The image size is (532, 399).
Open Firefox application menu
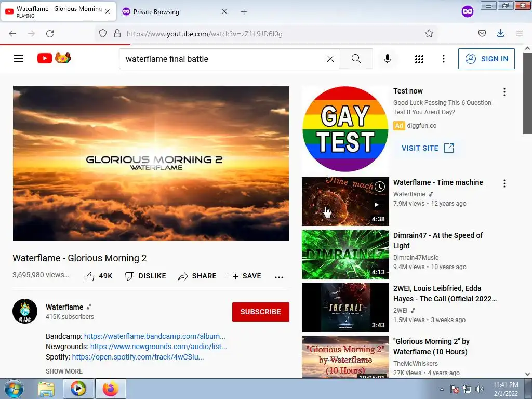click(520, 33)
